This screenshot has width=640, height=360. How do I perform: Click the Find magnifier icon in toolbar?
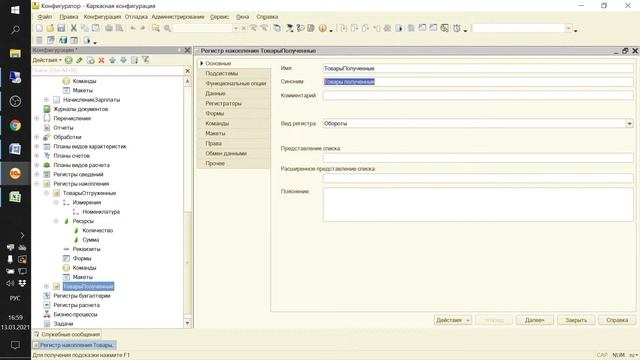point(167,28)
